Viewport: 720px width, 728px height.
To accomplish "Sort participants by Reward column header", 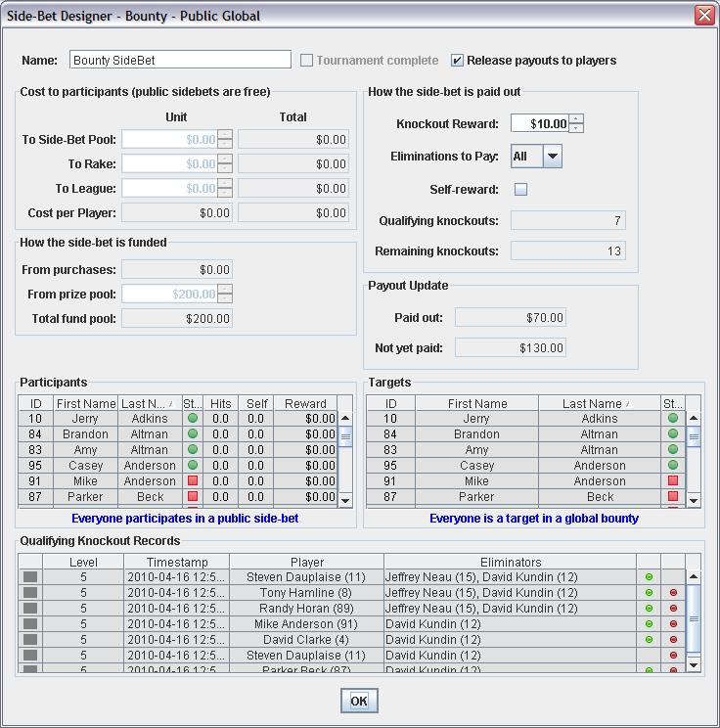I will tap(305, 403).
